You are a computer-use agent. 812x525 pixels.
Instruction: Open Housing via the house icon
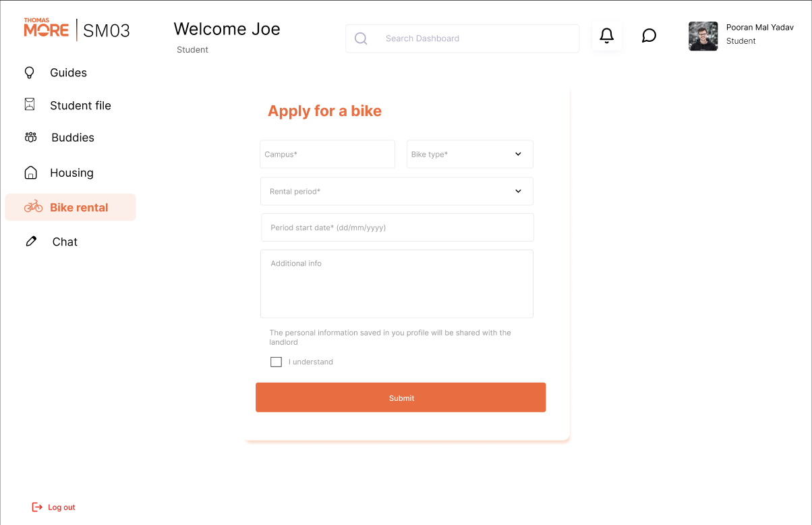pos(30,172)
